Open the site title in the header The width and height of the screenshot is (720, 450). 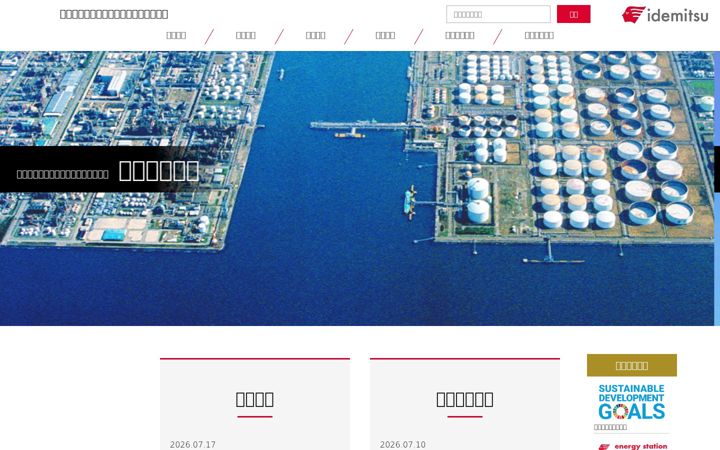114,14
